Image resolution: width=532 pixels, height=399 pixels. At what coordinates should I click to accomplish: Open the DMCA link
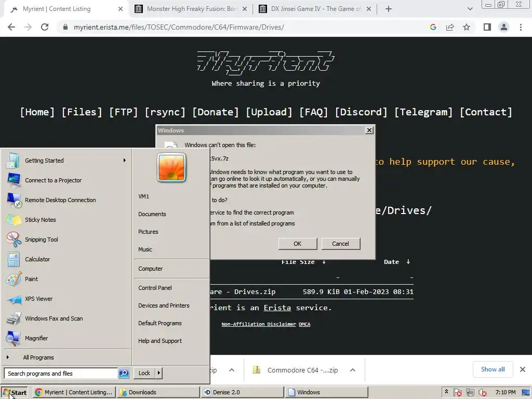tap(304, 324)
